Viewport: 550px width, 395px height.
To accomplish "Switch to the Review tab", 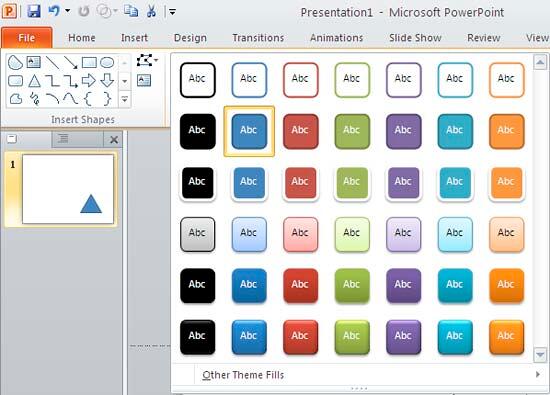I will (x=484, y=38).
